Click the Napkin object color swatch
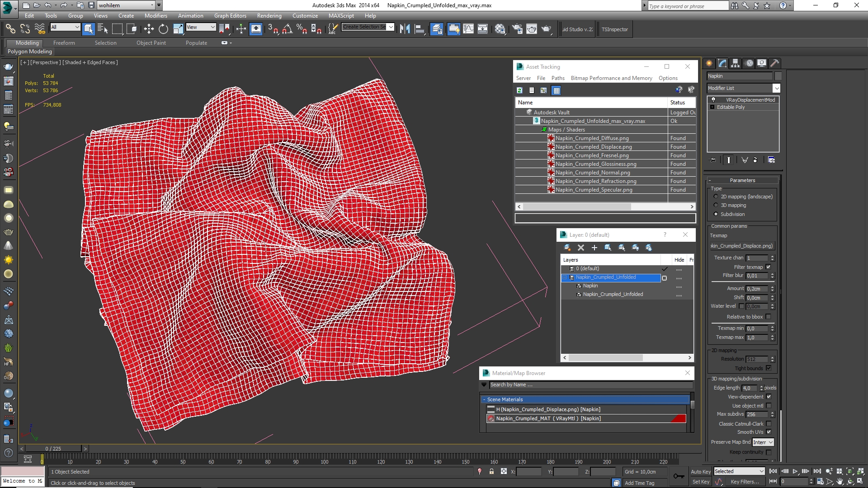The image size is (868, 488). tap(778, 76)
